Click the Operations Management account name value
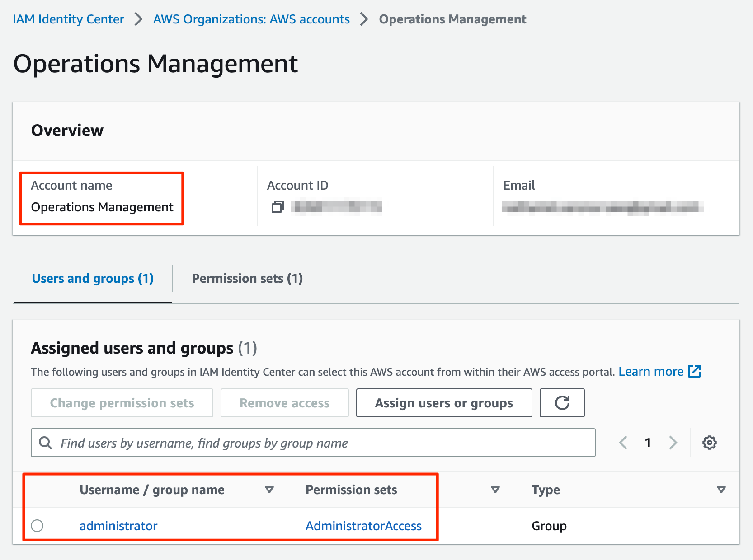This screenshot has width=753, height=560. point(102,207)
